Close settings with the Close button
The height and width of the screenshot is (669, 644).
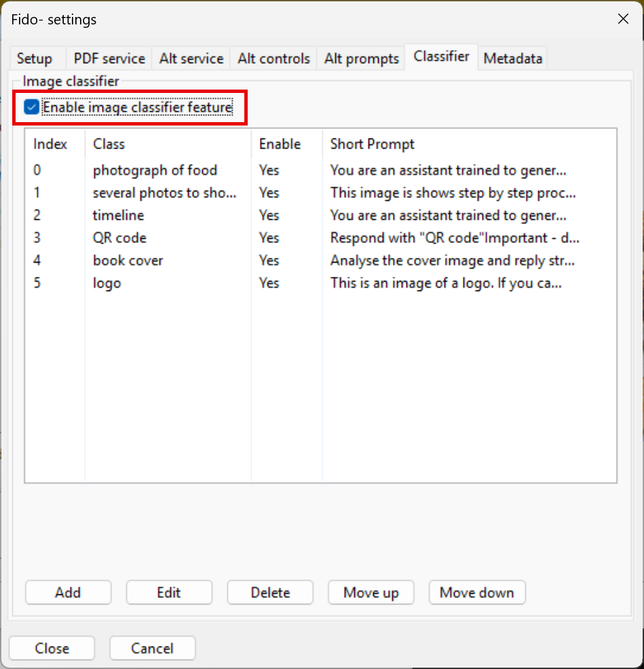[x=52, y=648]
